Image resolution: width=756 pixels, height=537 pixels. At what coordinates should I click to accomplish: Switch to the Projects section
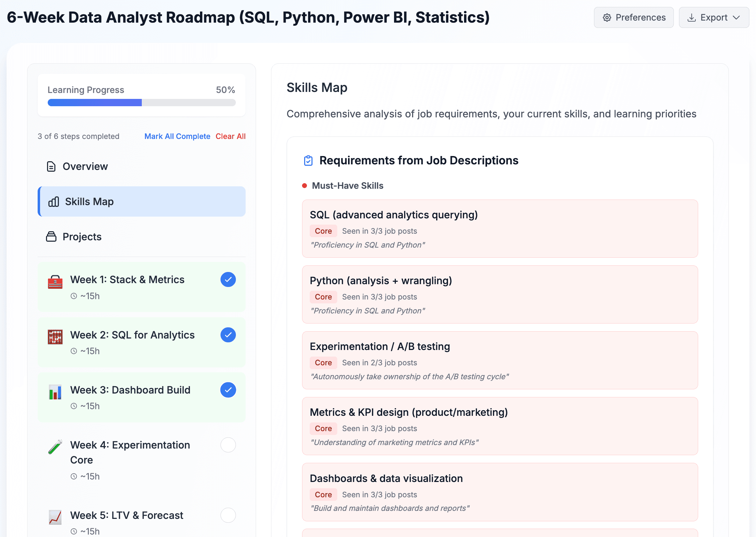[x=82, y=237]
